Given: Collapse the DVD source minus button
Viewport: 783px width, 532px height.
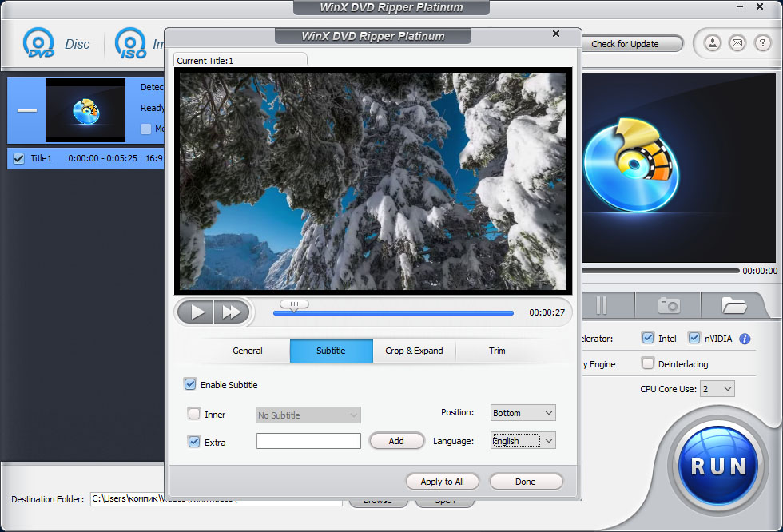Looking at the screenshot, I should [x=27, y=109].
